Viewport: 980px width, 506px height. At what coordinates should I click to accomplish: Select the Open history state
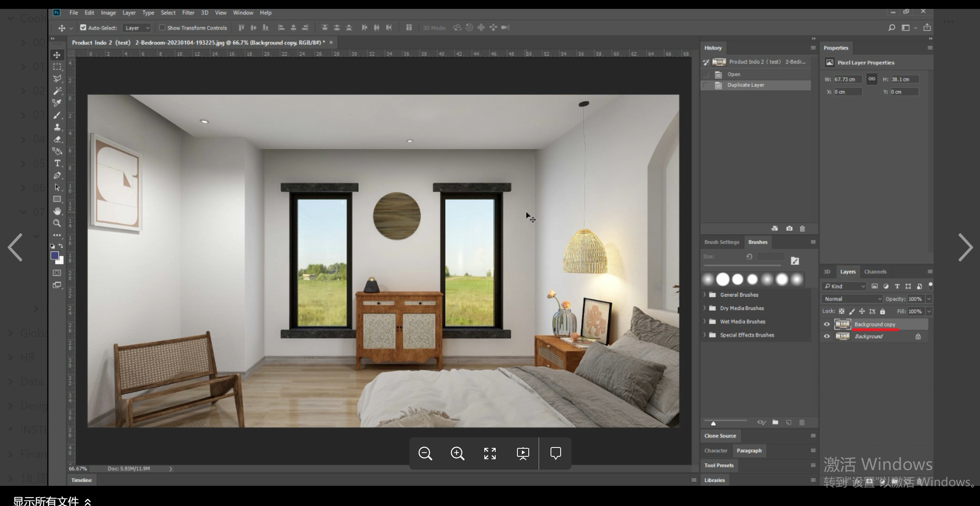click(734, 74)
